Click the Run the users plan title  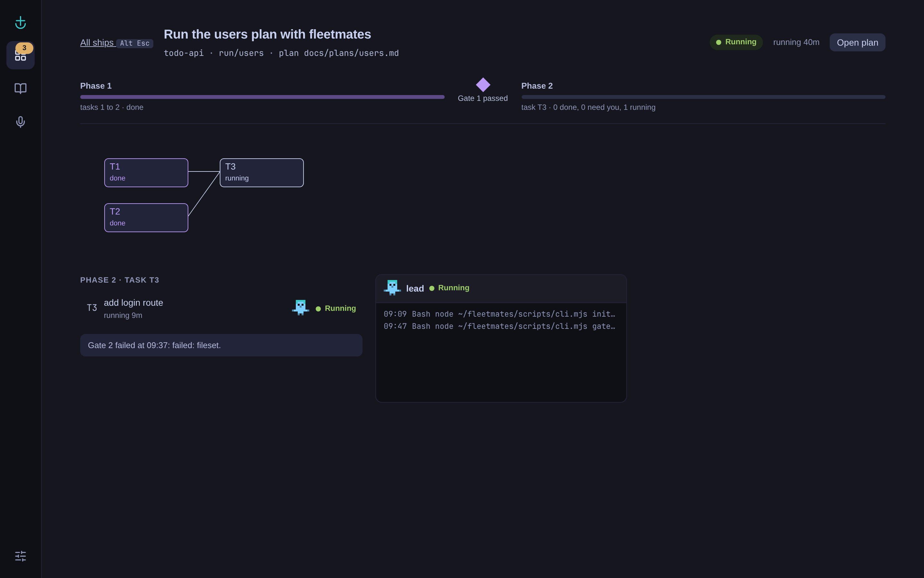267,34
